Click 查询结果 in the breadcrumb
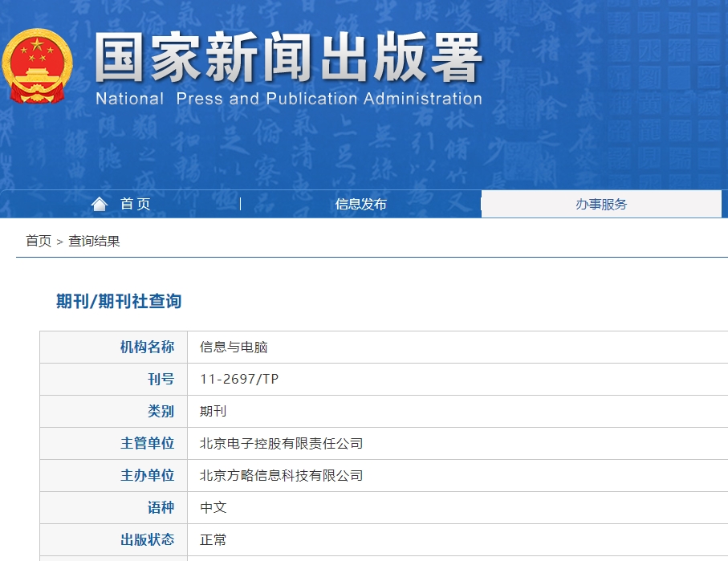728x561 pixels. [94, 241]
